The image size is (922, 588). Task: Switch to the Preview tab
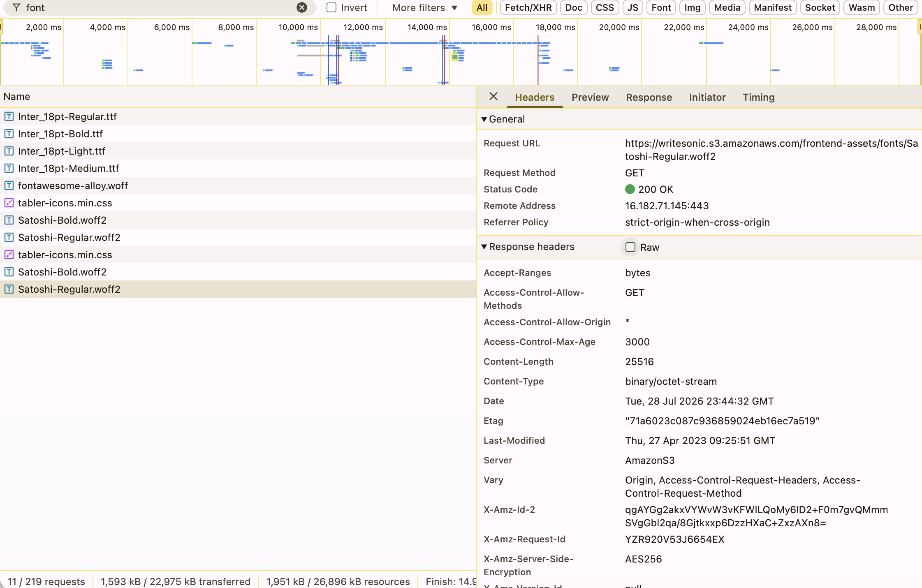coord(590,97)
